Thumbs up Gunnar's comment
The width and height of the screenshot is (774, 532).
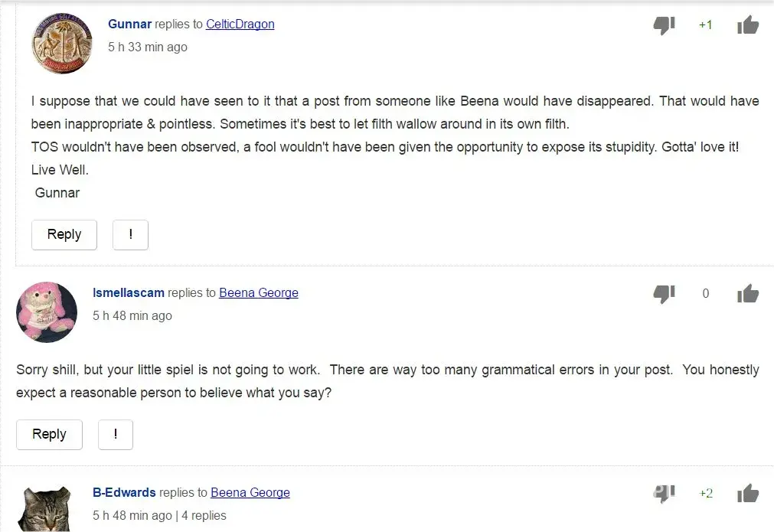click(747, 25)
